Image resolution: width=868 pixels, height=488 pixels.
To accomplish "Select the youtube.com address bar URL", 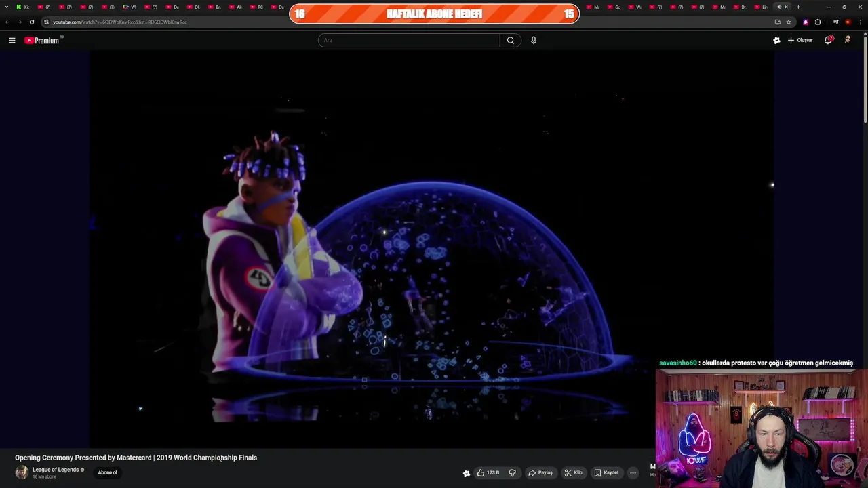I will tap(120, 22).
